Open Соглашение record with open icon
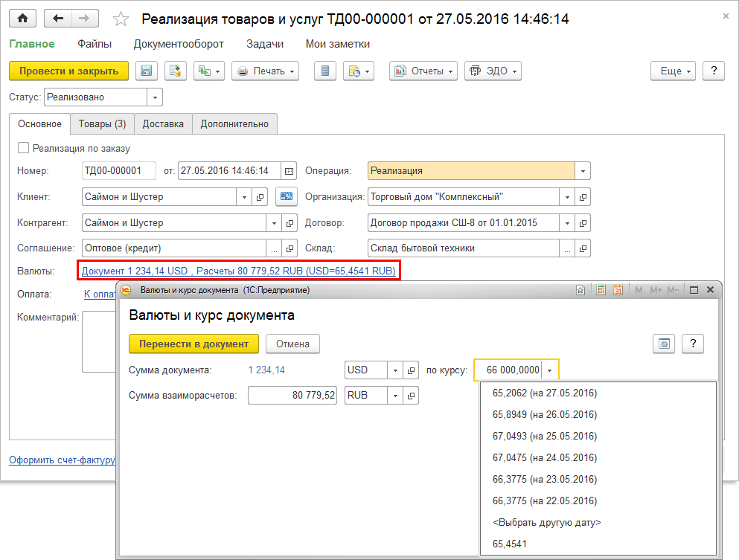739x560 pixels. point(289,248)
